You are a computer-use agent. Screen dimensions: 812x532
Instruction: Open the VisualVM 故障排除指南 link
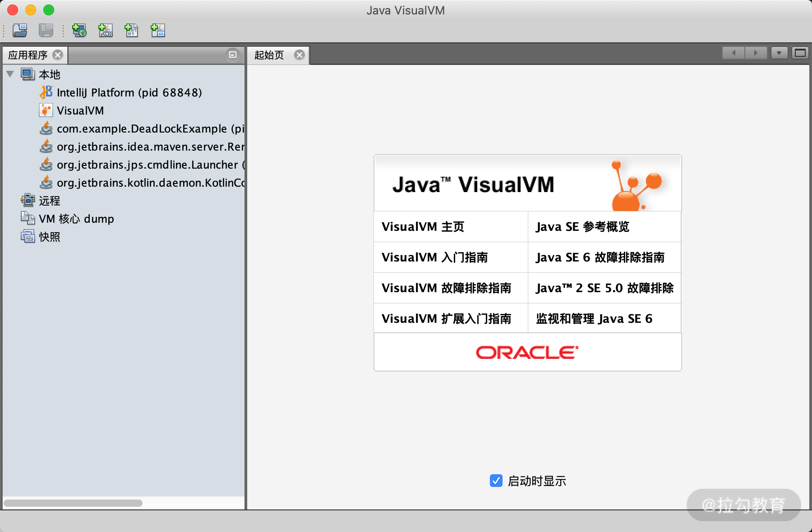pos(446,288)
